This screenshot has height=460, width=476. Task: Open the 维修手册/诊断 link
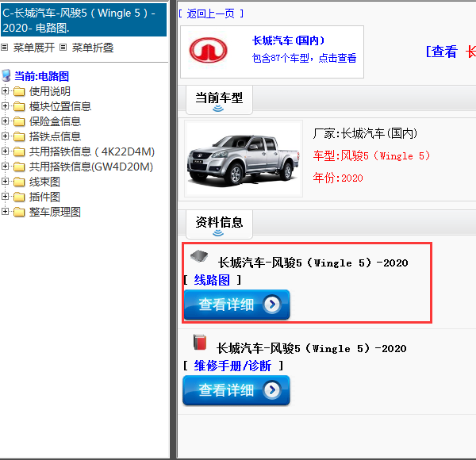(232, 366)
